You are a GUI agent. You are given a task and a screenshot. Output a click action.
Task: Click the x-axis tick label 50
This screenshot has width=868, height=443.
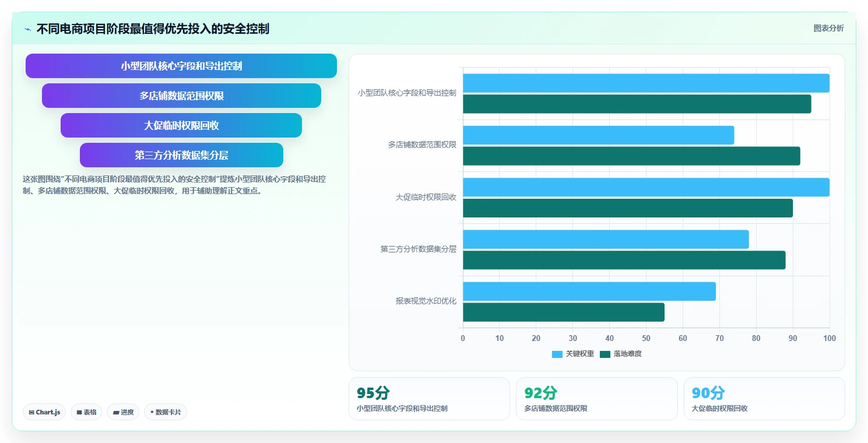pos(646,339)
